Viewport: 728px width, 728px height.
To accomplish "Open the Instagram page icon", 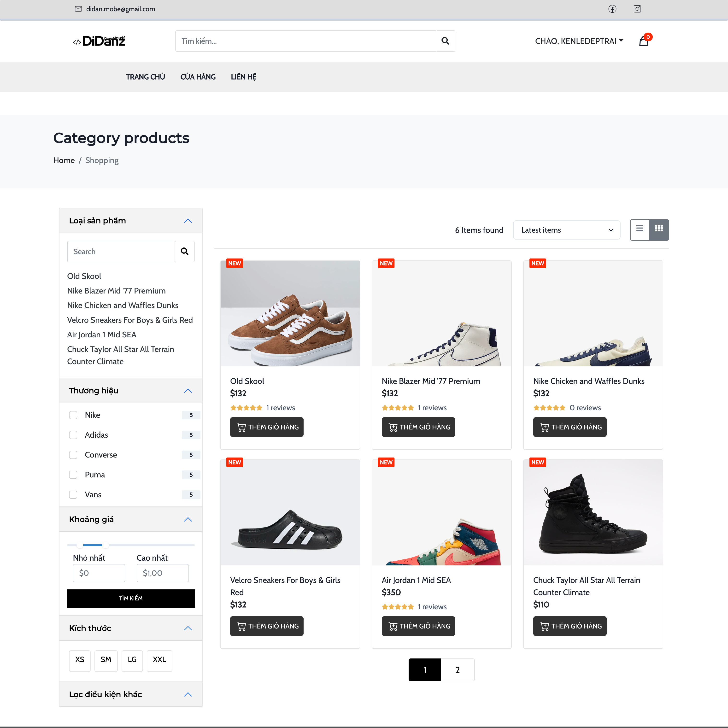I will 637,9.
